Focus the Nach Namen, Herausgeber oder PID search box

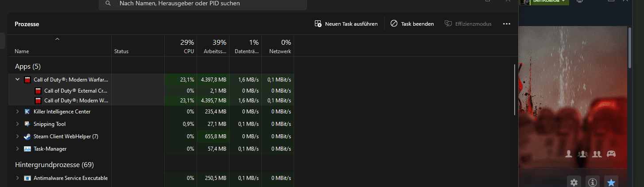203,4
